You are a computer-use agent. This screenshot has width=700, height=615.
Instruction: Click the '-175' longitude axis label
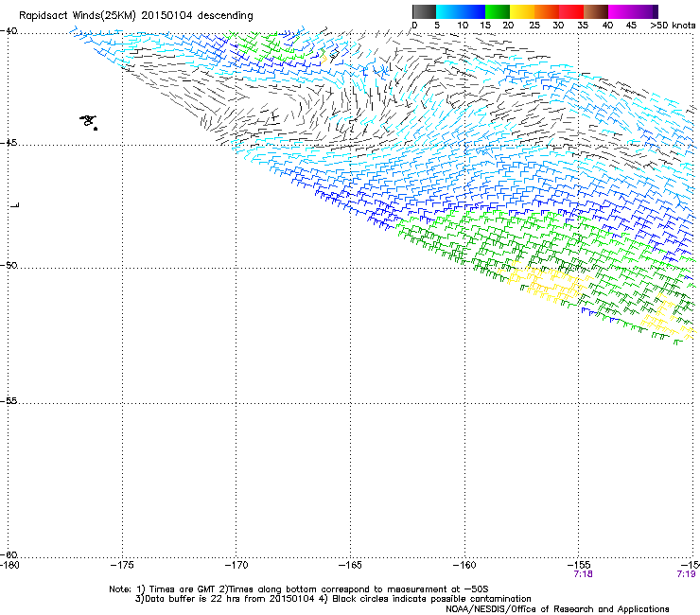(122, 565)
